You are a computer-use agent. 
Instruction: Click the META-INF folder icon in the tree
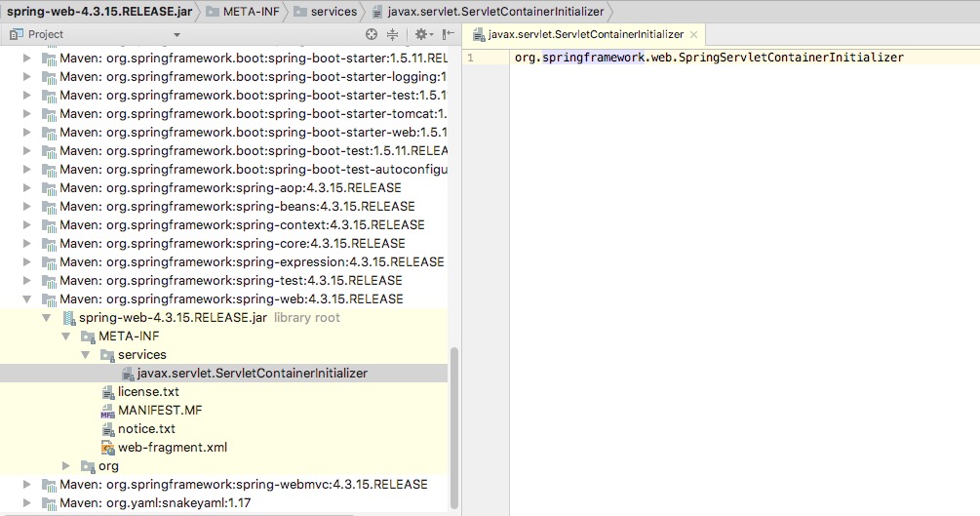tap(88, 337)
